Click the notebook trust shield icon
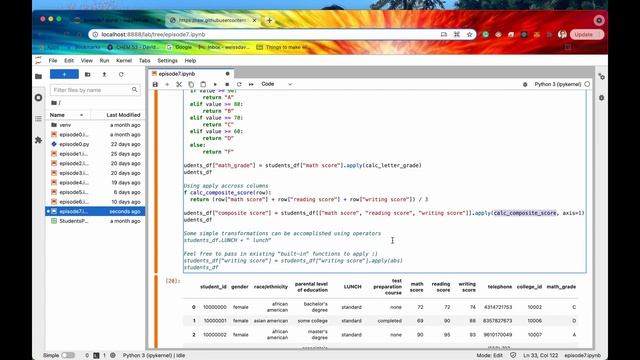640x360 pixels. click(513, 356)
